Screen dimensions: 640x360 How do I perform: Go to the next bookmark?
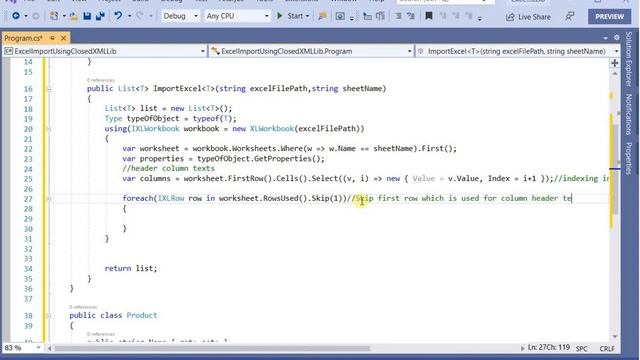click(x=456, y=16)
